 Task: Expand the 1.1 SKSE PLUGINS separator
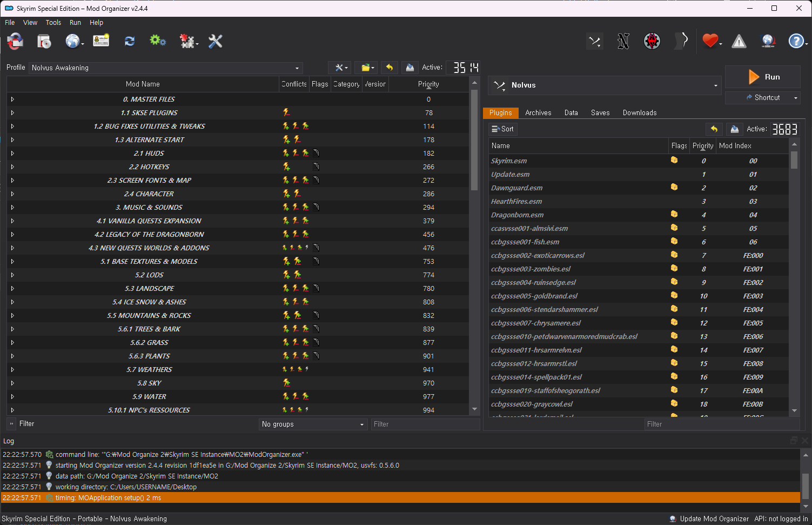[x=12, y=113]
